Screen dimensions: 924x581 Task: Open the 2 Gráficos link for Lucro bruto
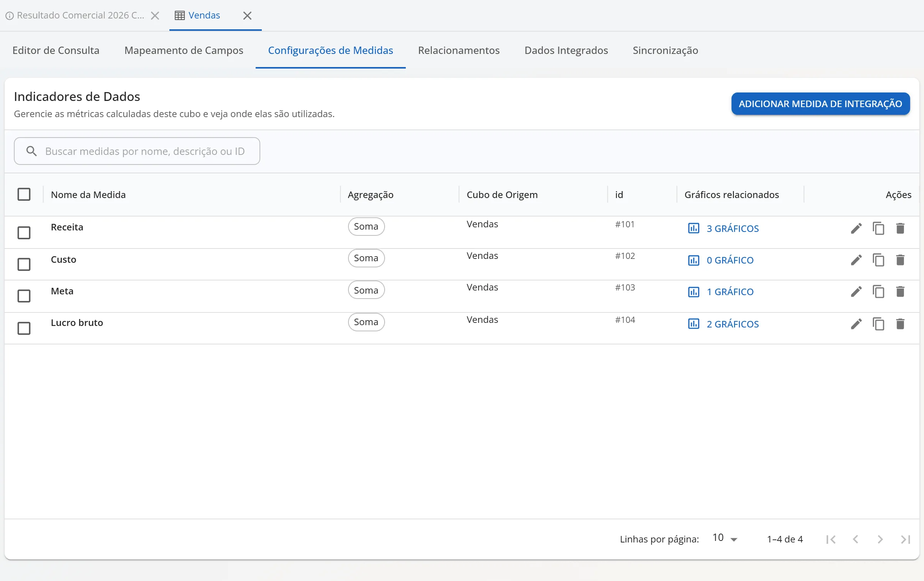pyautogui.click(x=723, y=324)
